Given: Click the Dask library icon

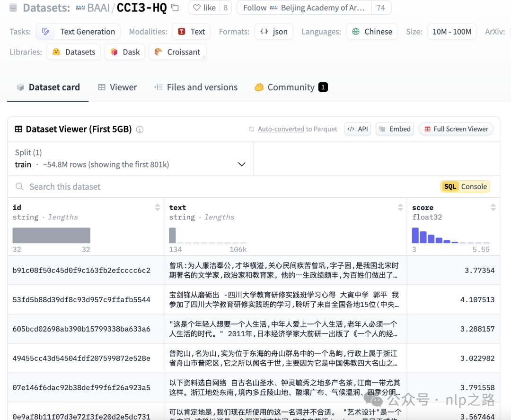Looking at the screenshot, I should [114, 52].
